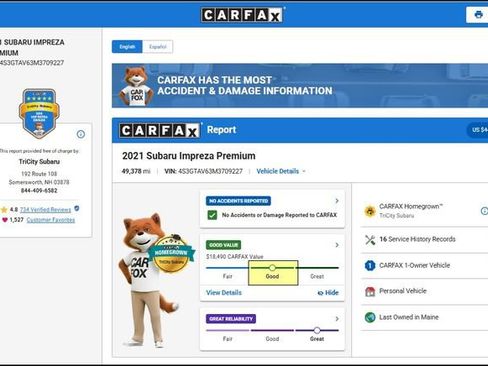Expand the Vehicle Details dropdown
The height and width of the screenshot is (366, 488).
(x=281, y=171)
